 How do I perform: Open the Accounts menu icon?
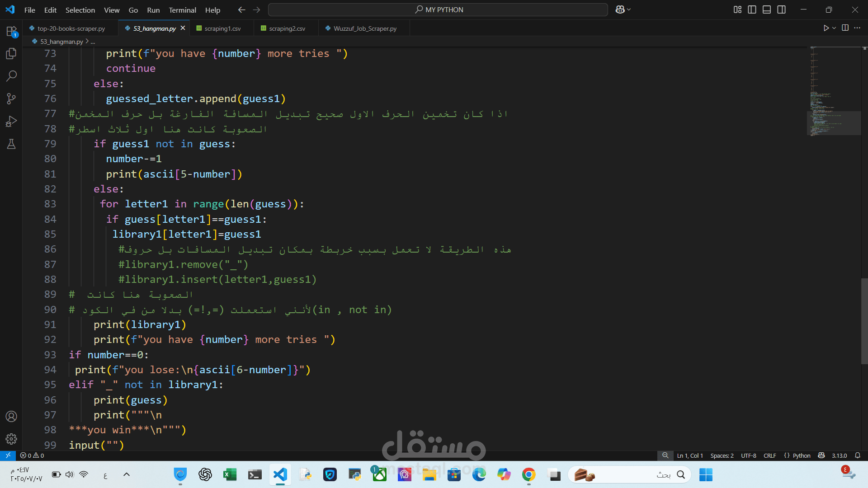click(11, 416)
